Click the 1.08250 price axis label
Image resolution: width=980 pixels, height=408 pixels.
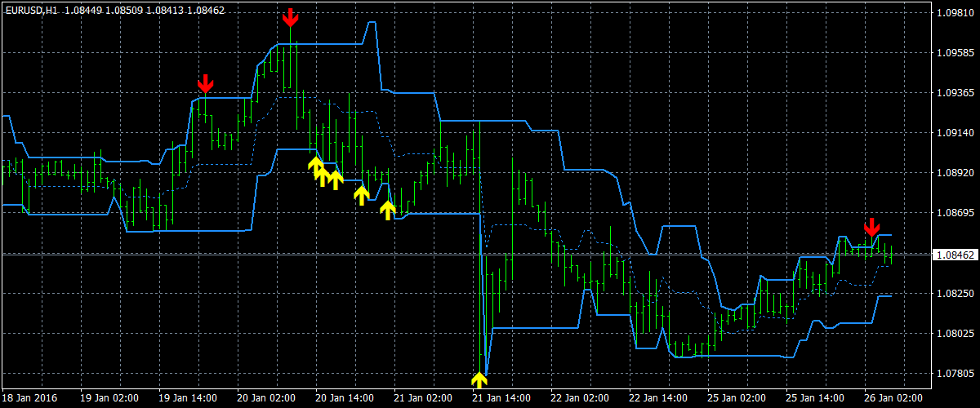point(955,293)
